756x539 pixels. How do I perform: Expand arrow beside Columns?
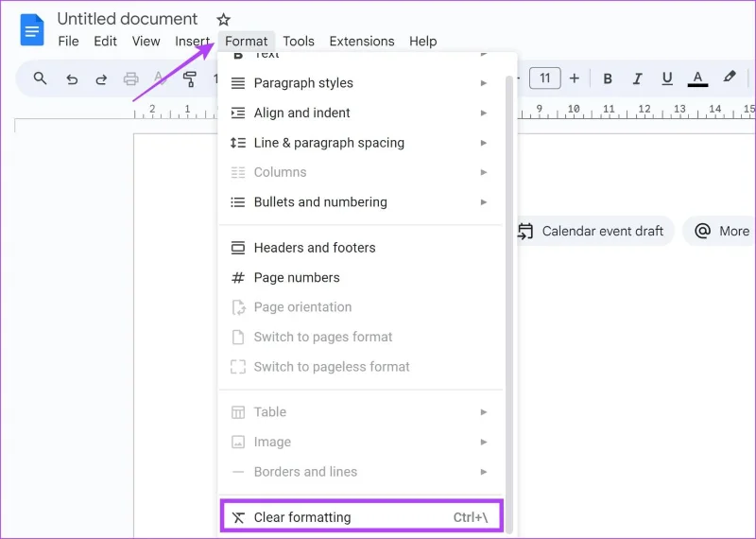coord(483,172)
